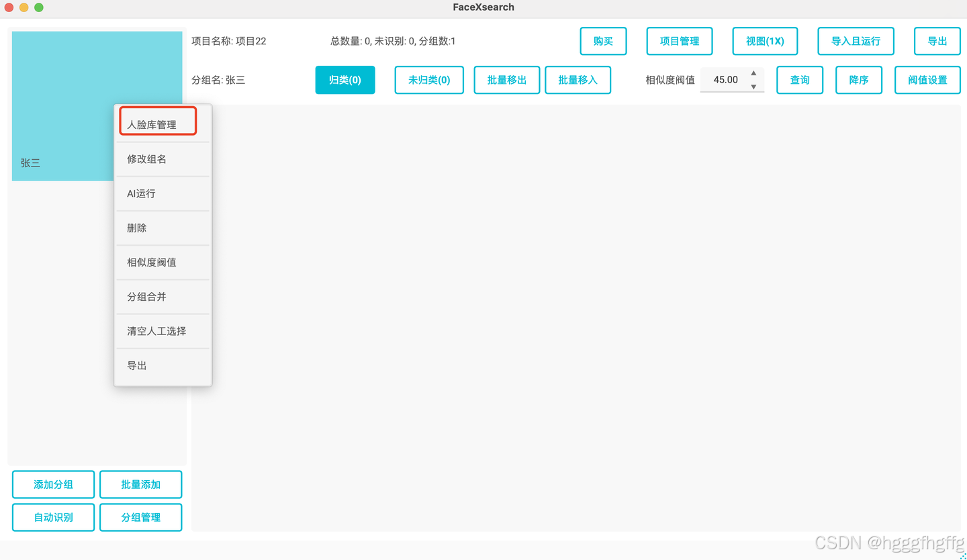Select AI运行 menu entry
Screen dimensions: 967x560
click(163, 193)
